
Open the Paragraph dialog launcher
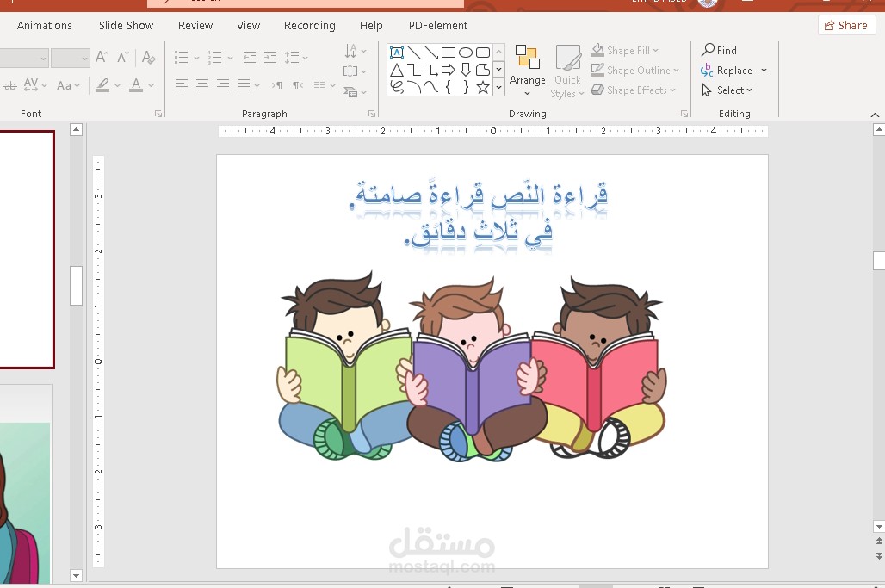(372, 114)
